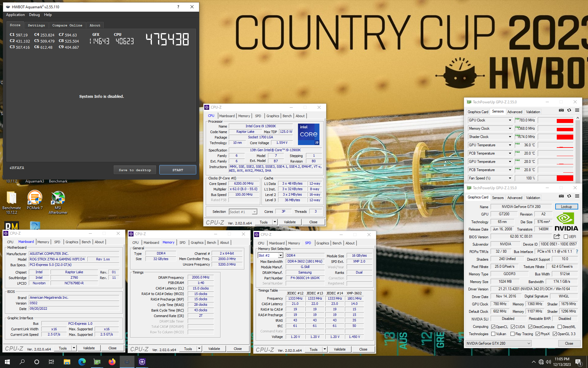Toggle the DirectML checkbox
Screen dimensions: 588x368
pos(560,327)
